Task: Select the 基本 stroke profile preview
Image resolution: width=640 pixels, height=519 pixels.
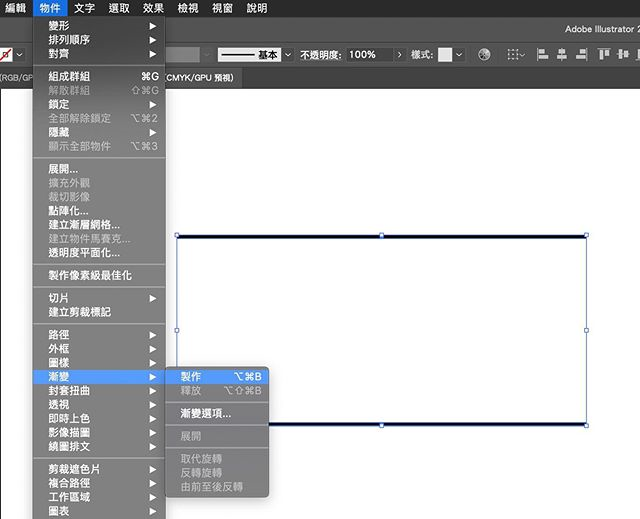Action: (x=249, y=55)
